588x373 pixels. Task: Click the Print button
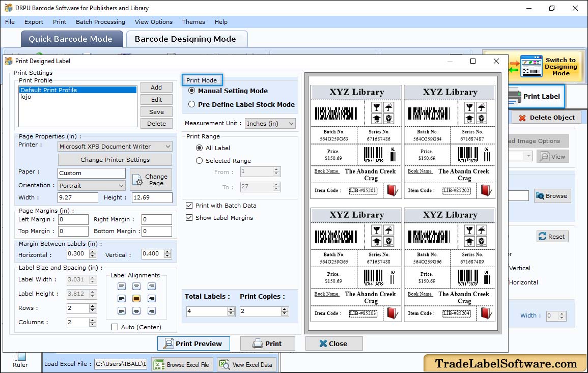pyautogui.click(x=268, y=344)
